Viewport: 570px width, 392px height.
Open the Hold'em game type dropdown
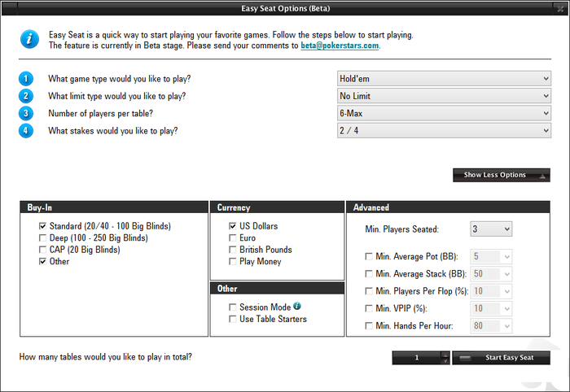click(x=444, y=79)
